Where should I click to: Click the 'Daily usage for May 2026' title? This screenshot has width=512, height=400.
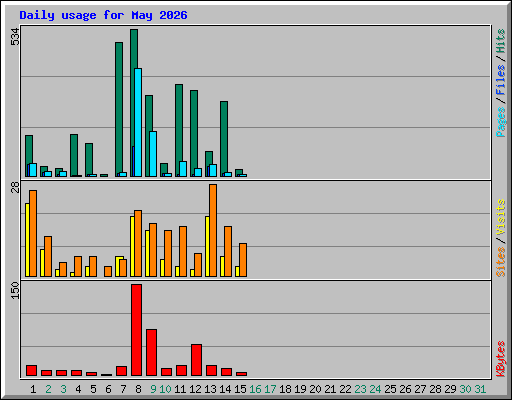[103, 15]
